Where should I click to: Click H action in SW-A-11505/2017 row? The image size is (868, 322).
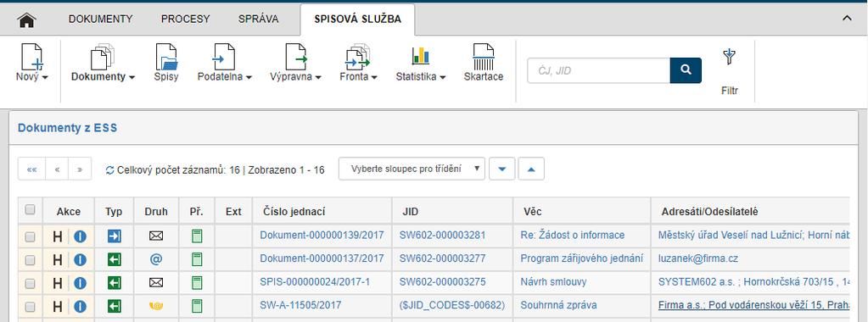[58, 306]
